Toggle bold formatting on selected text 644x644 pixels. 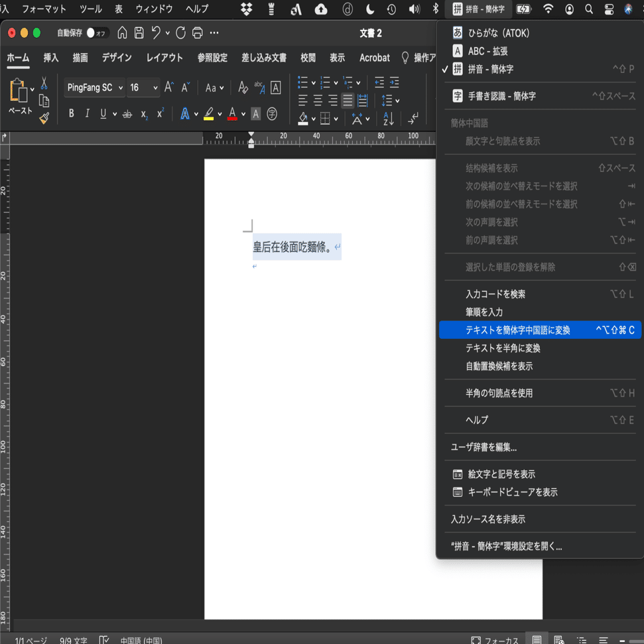[70, 113]
